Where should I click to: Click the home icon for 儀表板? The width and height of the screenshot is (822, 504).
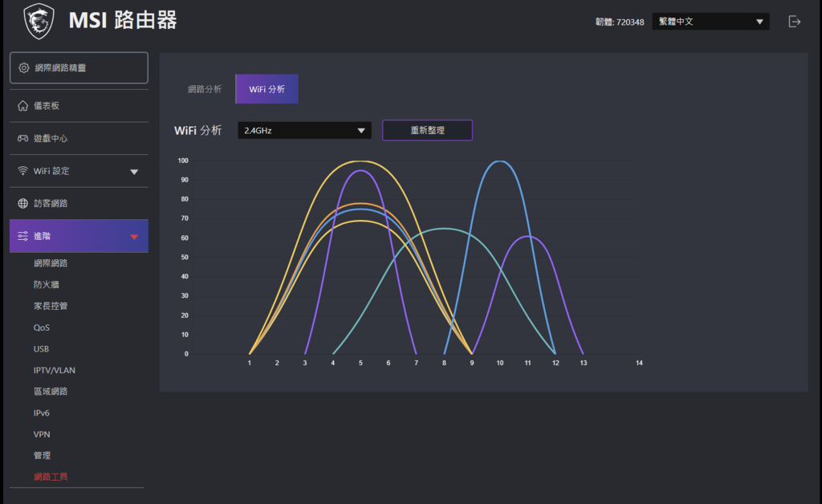click(x=22, y=106)
